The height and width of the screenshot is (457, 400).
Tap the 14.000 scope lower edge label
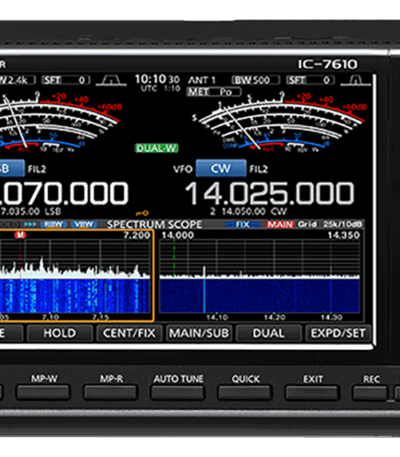pyautogui.click(x=178, y=235)
